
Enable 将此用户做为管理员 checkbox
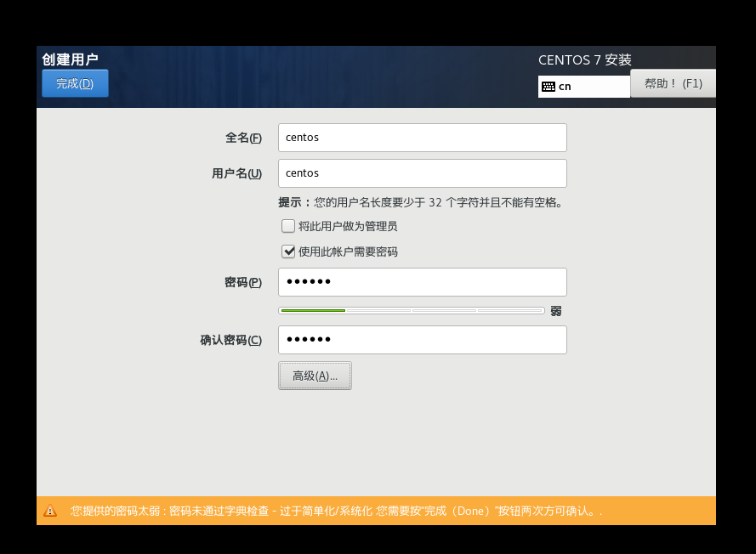click(x=287, y=226)
